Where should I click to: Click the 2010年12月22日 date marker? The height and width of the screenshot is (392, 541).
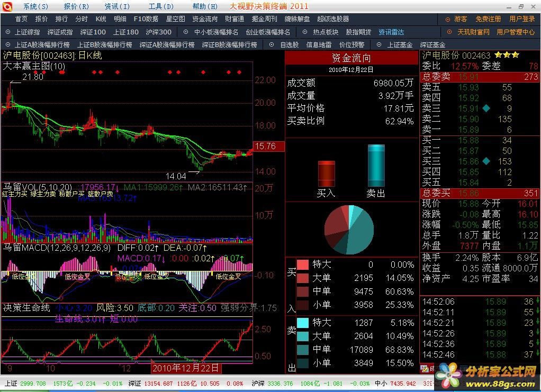(x=185, y=368)
